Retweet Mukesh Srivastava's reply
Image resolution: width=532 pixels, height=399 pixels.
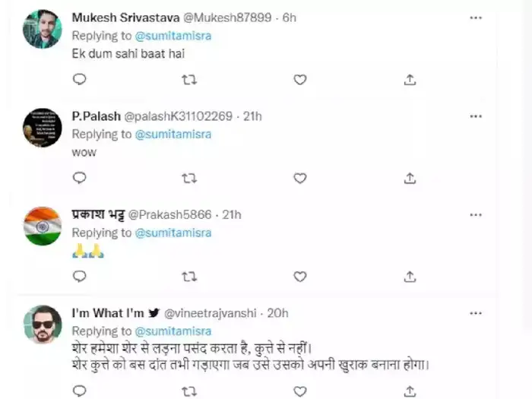[x=189, y=79]
